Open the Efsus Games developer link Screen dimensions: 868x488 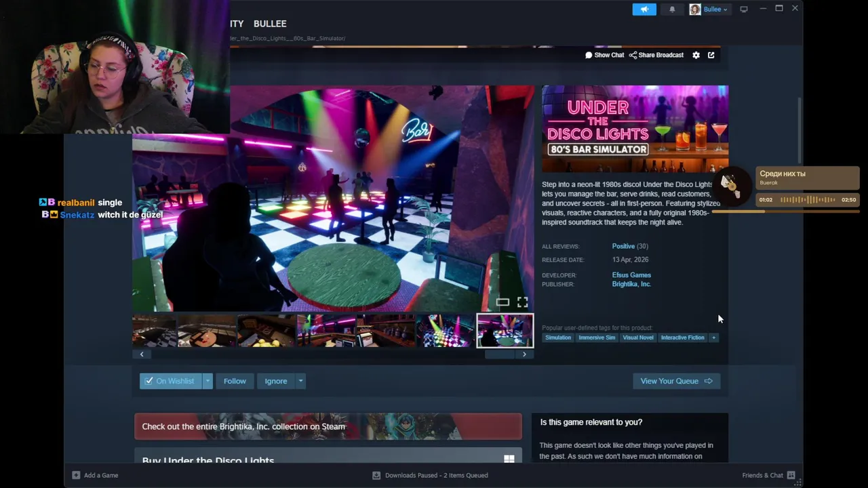tap(631, 275)
